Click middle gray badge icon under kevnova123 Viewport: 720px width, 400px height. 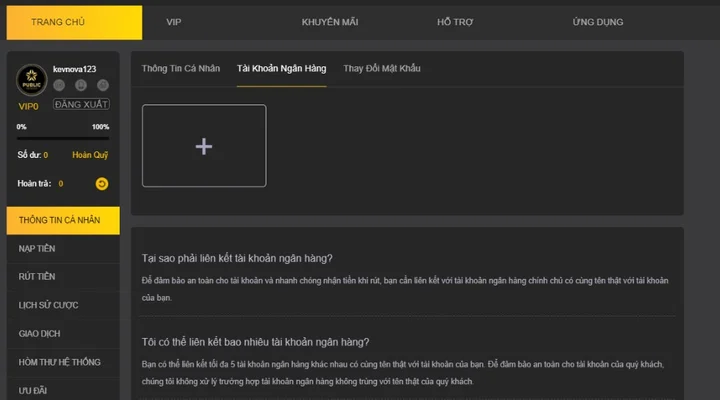tap(81, 85)
